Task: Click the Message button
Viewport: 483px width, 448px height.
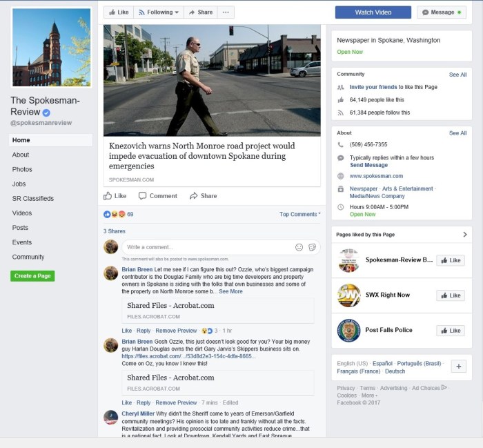Action: coord(442,12)
